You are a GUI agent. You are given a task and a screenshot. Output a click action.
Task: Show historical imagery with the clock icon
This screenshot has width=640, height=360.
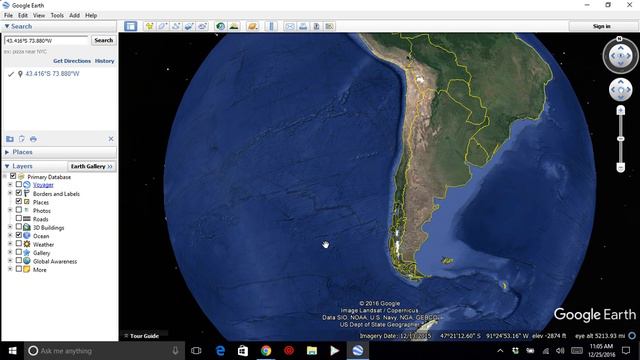(x=220, y=26)
